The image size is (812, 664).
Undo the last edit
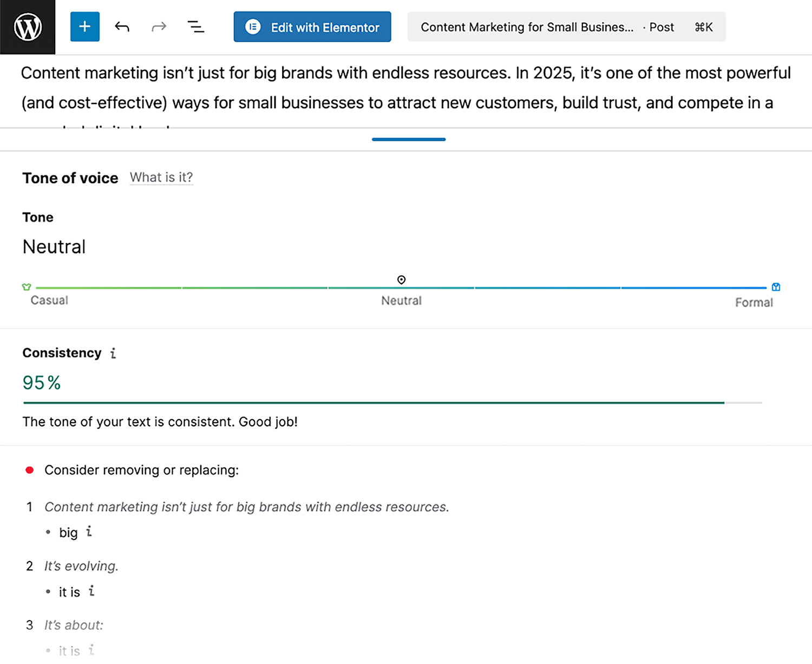pyautogui.click(x=122, y=27)
